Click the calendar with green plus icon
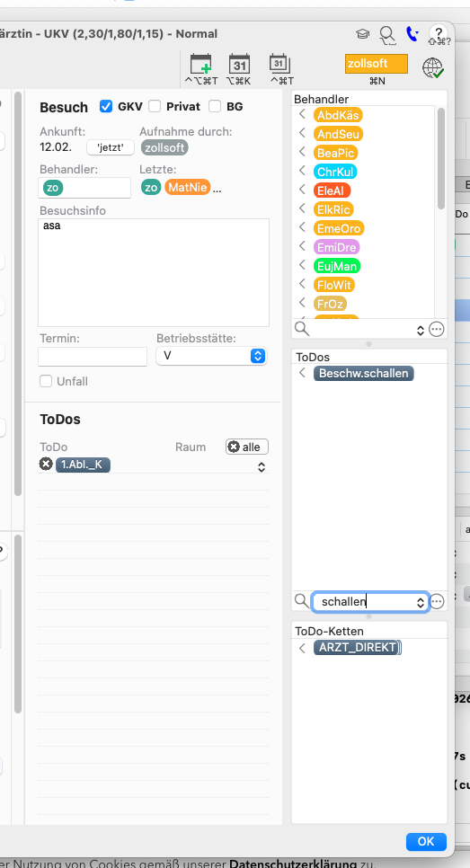470x868 pixels. tap(201, 64)
